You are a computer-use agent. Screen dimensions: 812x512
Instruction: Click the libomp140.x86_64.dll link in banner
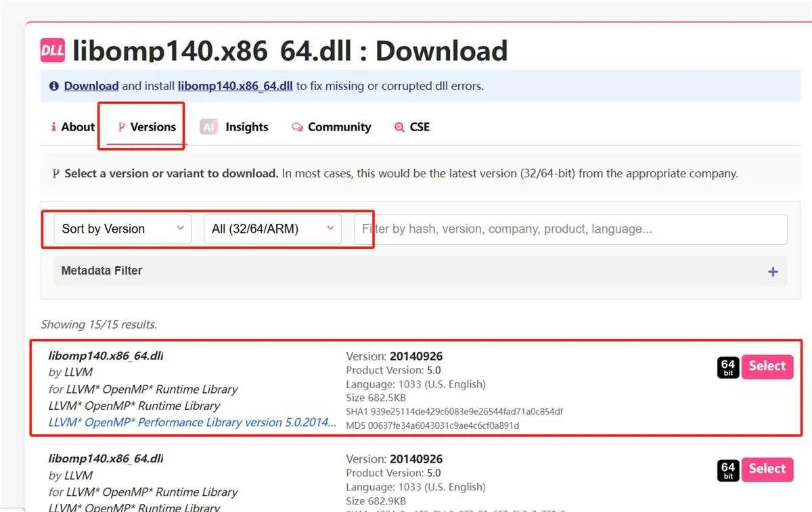[235, 86]
